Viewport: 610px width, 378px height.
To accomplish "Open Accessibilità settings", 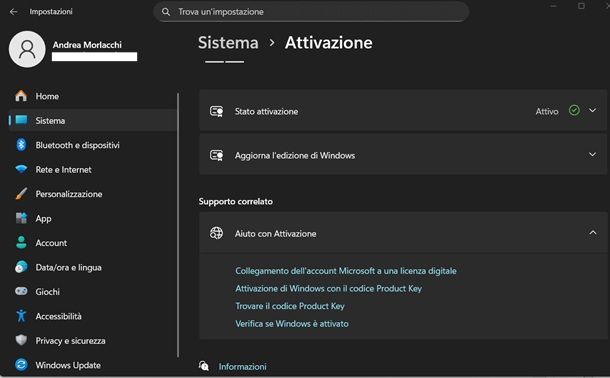I will click(93, 316).
